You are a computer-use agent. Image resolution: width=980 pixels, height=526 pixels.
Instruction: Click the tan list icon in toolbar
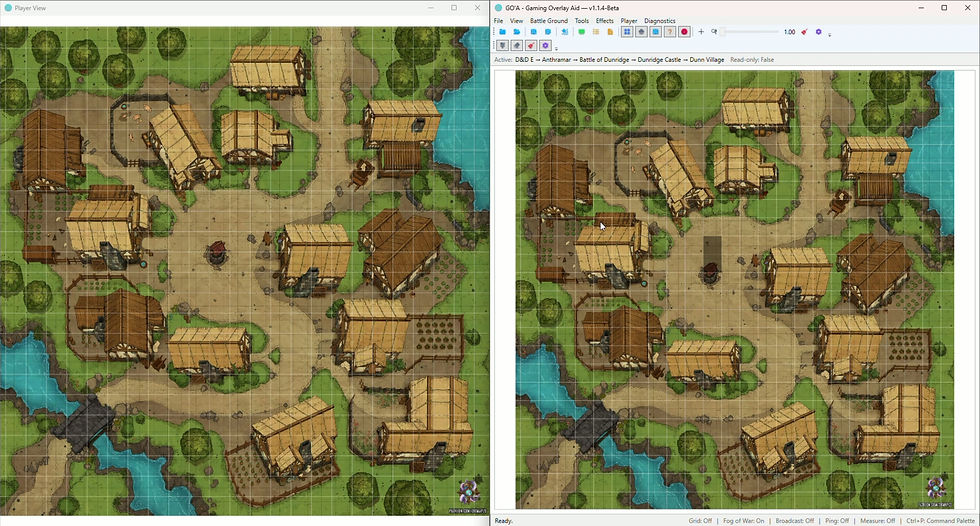pos(596,32)
